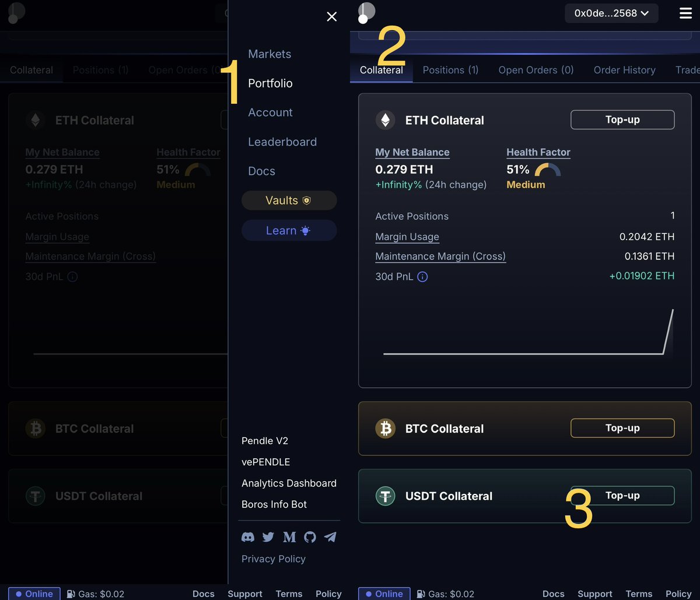Close the side navigation menu
The width and height of the screenshot is (700, 600).
(332, 17)
